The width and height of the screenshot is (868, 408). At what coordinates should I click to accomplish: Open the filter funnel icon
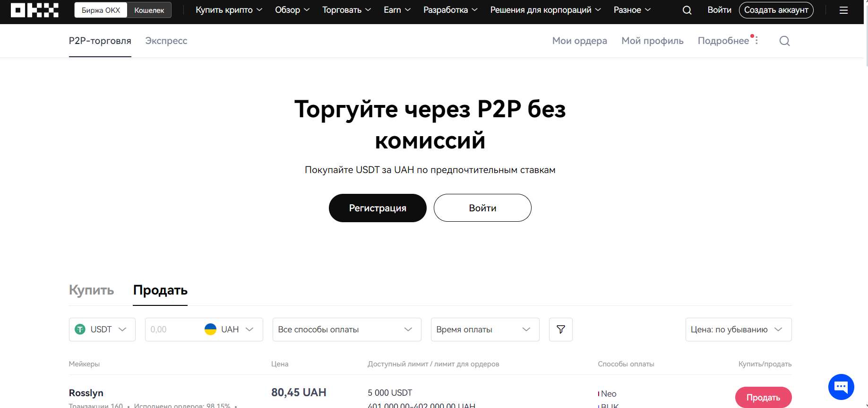point(561,330)
